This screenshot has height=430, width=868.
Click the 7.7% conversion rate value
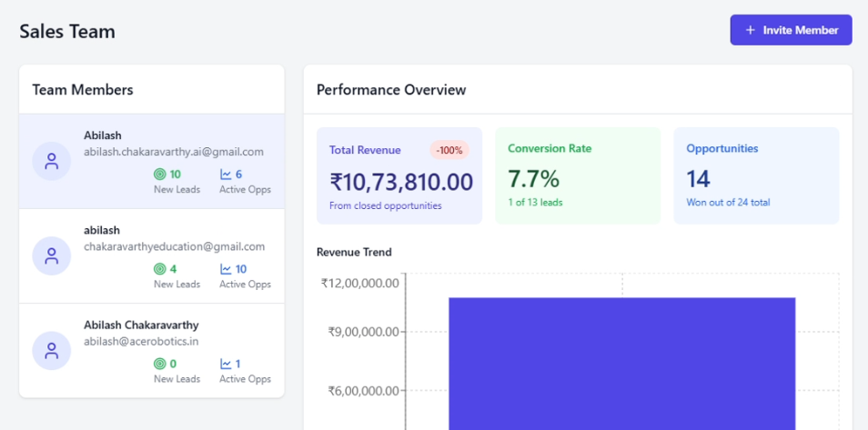pos(534,179)
